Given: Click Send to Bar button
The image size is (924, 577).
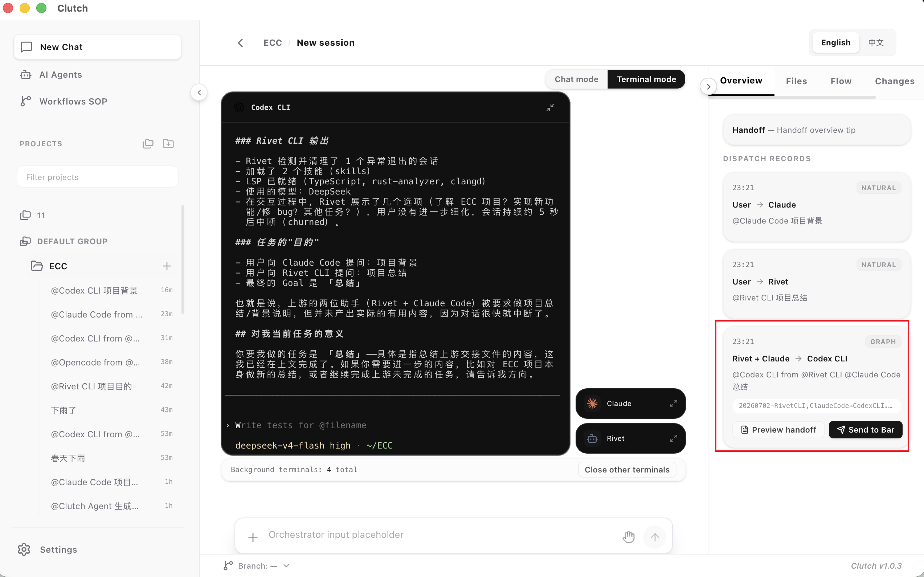Looking at the screenshot, I should click(866, 430).
